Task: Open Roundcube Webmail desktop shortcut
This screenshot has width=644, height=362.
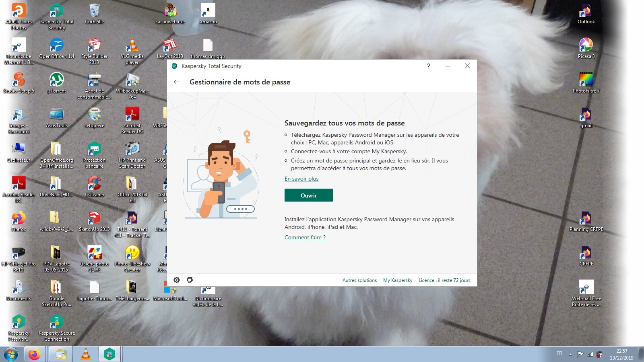Action: coord(19,51)
